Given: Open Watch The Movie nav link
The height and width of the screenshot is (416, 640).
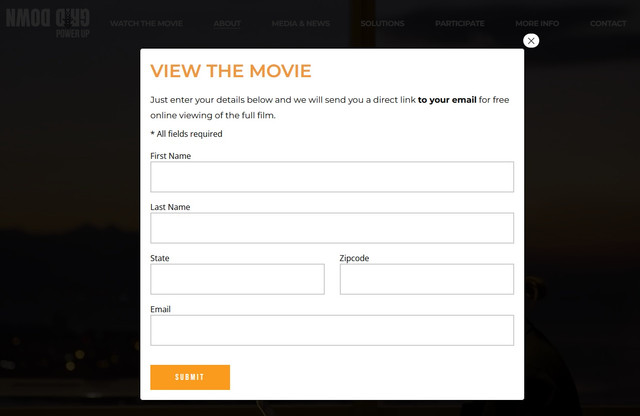Looking at the screenshot, I should point(146,23).
